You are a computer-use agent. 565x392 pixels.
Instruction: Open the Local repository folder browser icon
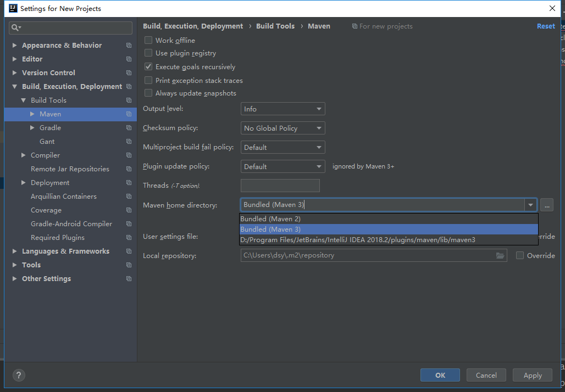499,255
